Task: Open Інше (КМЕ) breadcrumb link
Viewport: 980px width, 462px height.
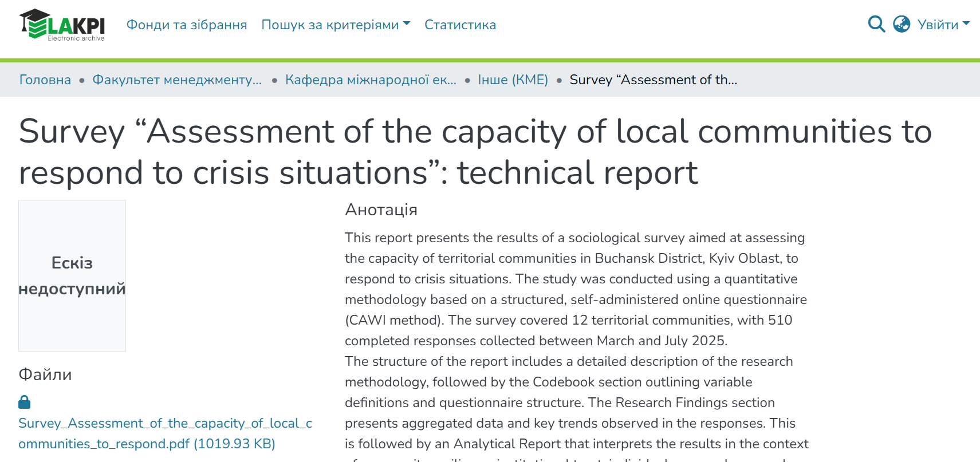Action: 513,80
